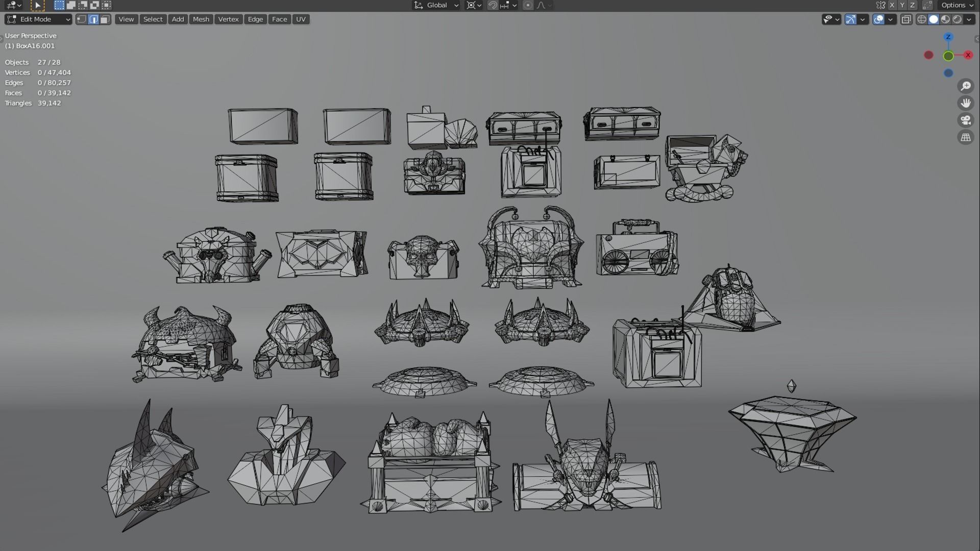Expand the overlays settings dropdown arrow
This screenshot has height=551, width=980.
(x=891, y=19)
